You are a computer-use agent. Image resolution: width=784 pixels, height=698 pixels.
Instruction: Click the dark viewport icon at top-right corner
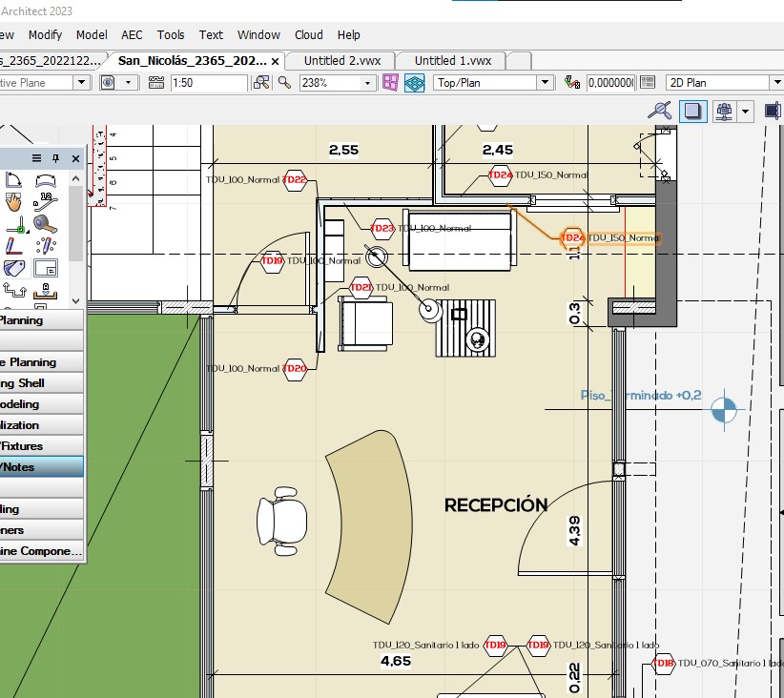(773, 111)
